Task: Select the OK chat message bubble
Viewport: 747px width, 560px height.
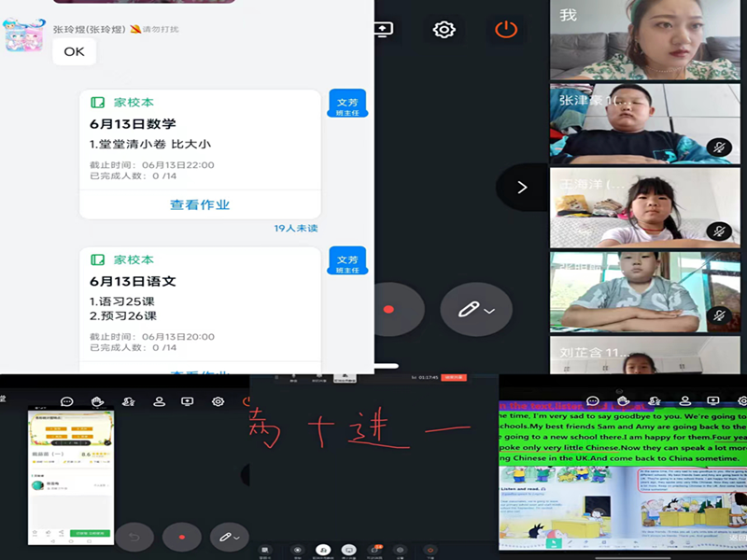Action: 74,51
